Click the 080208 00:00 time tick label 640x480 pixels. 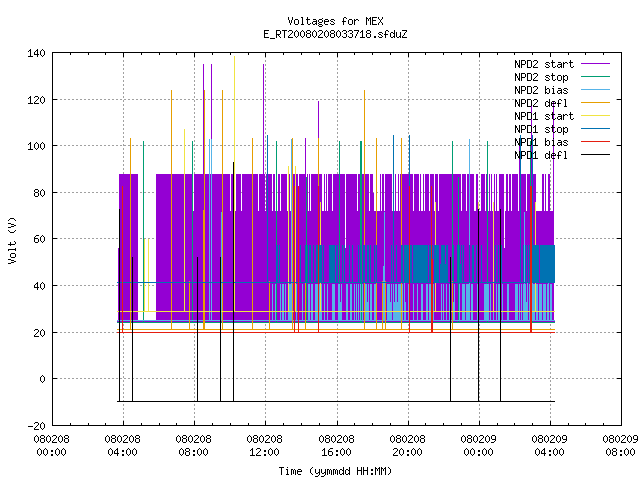click(x=51, y=445)
